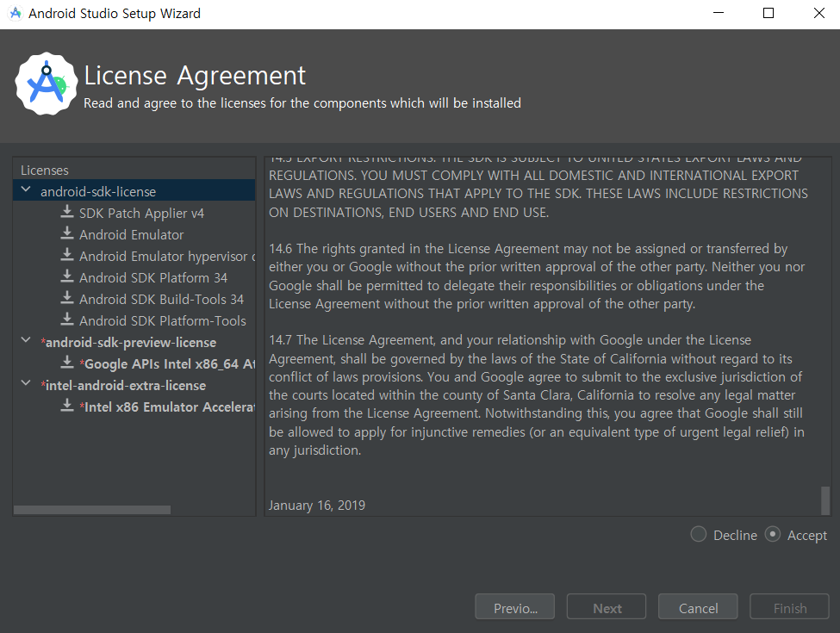Click the download icon beside Google APIs Intel x86_64
The height and width of the screenshot is (633, 840).
tap(67, 363)
